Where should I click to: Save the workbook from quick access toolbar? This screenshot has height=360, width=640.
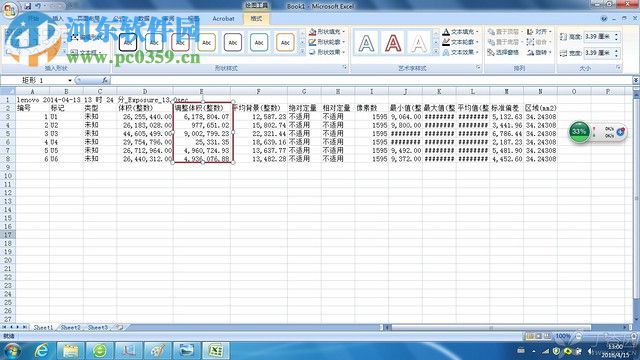(27, 6)
